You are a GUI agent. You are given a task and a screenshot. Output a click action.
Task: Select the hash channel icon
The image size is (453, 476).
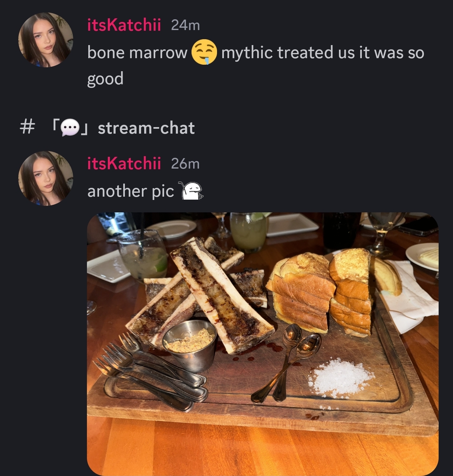click(x=27, y=127)
